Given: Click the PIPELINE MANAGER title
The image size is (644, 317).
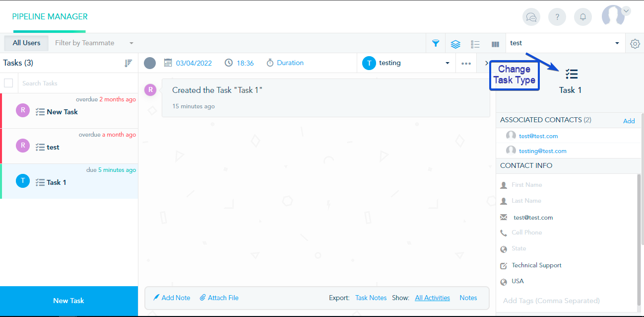Looking at the screenshot, I should [x=50, y=16].
